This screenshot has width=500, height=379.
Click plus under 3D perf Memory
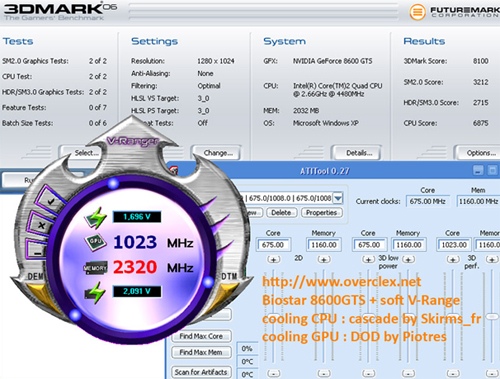coord(492,259)
